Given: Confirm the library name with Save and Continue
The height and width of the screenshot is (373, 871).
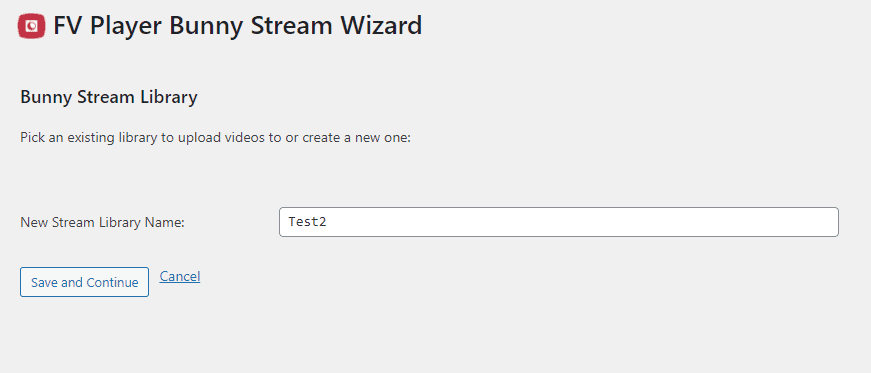Looking at the screenshot, I should [x=84, y=282].
